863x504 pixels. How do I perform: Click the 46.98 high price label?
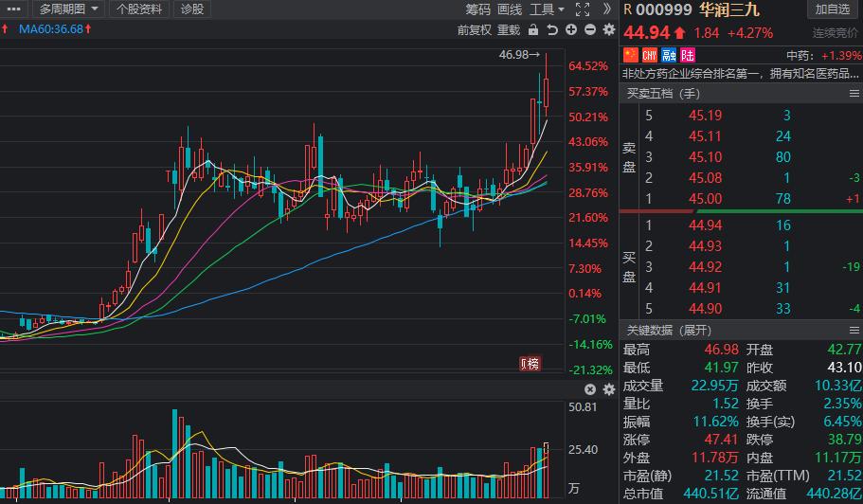[519, 54]
